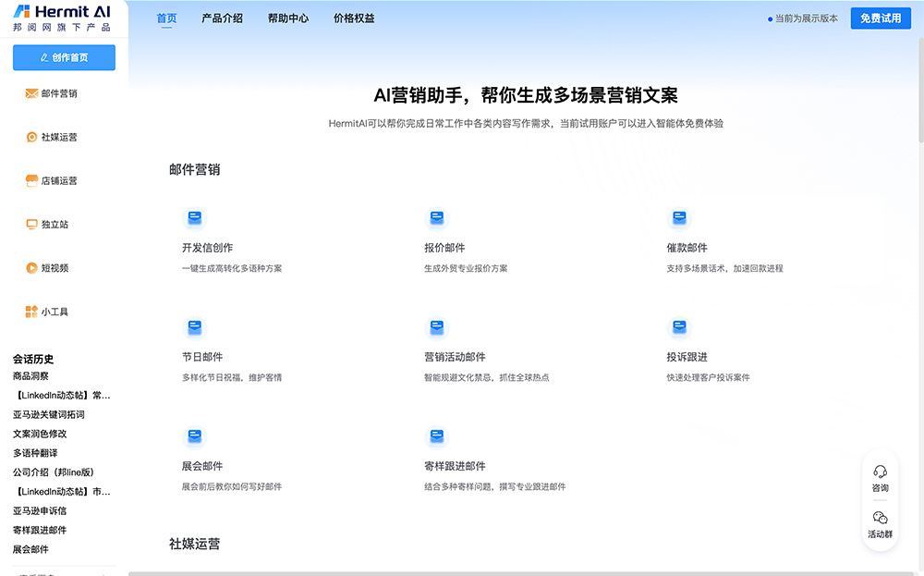
Task: Select the 短视频 play icon
Action: pyautogui.click(x=31, y=268)
